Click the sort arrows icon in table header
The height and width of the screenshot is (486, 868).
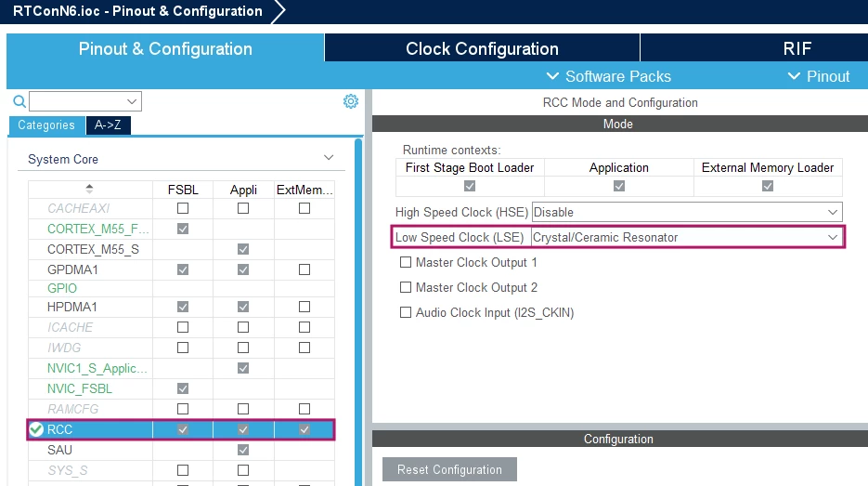coord(89,189)
